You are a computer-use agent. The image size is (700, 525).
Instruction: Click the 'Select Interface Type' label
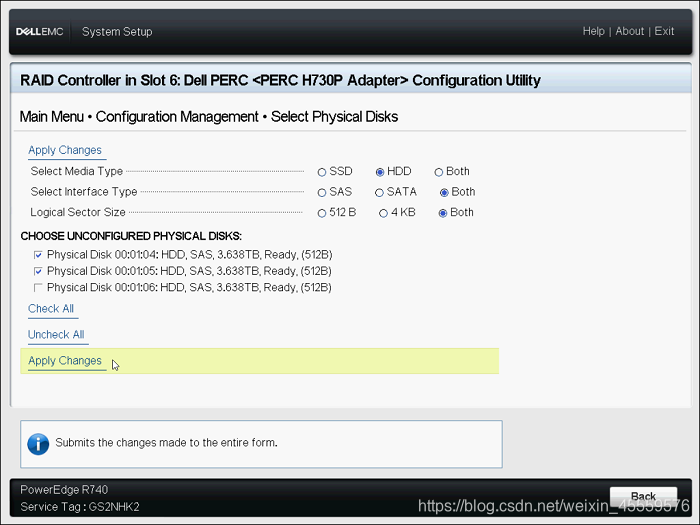[84, 192]
